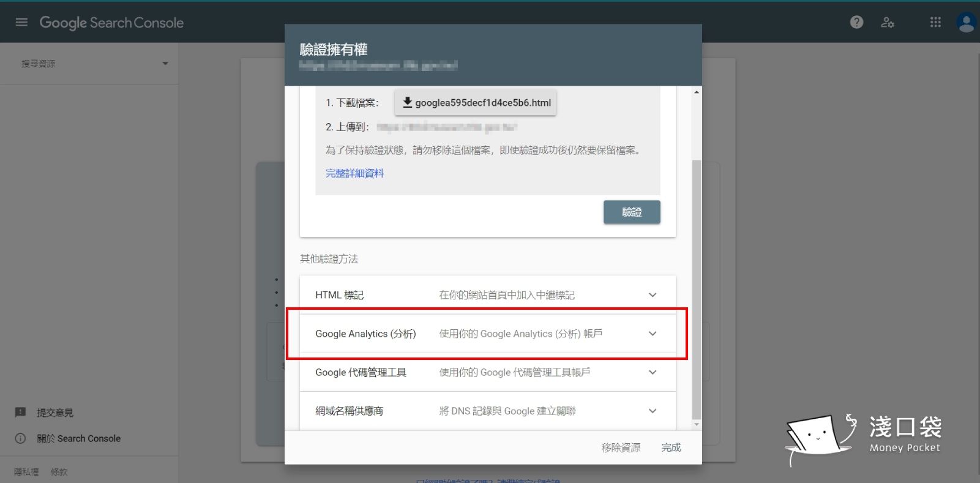Click the dialog's vertical scrollbar thumb

[x=697, y=289]
